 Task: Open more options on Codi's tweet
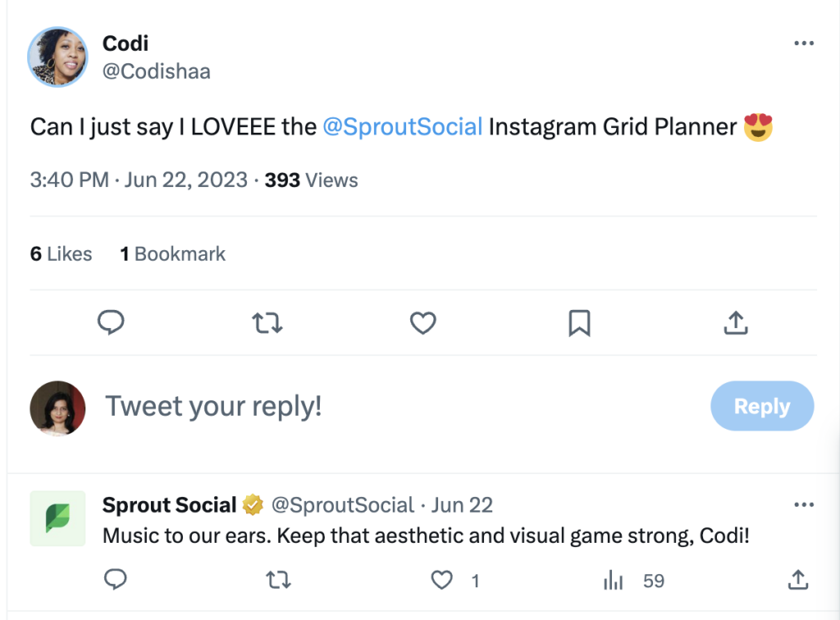point(804,43)
